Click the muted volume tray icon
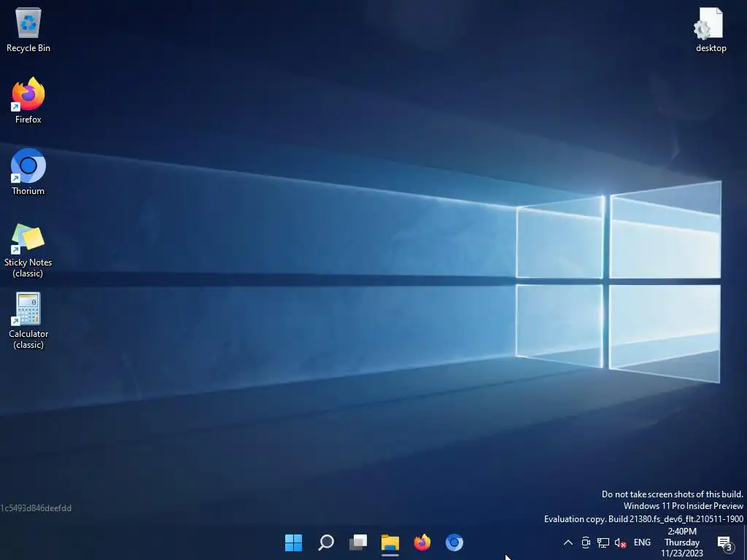747x560 pixels. tap(620, 542)
